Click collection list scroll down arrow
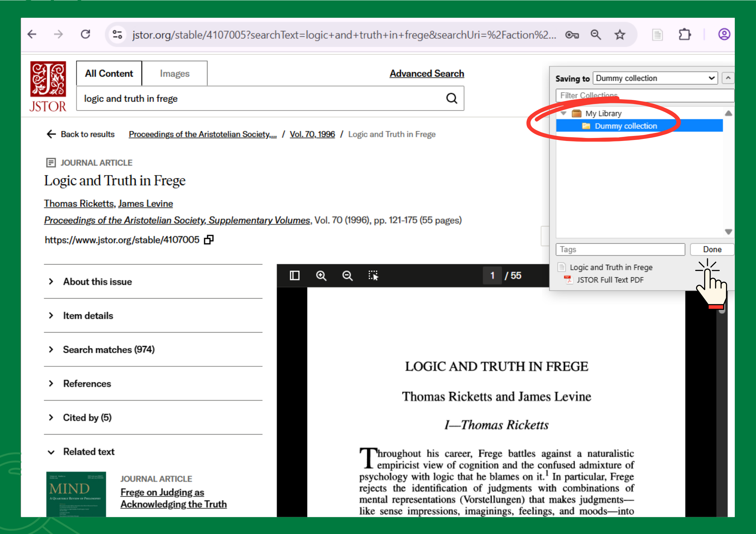The height and width of the screenshot is (534, 756). (728, 232)
